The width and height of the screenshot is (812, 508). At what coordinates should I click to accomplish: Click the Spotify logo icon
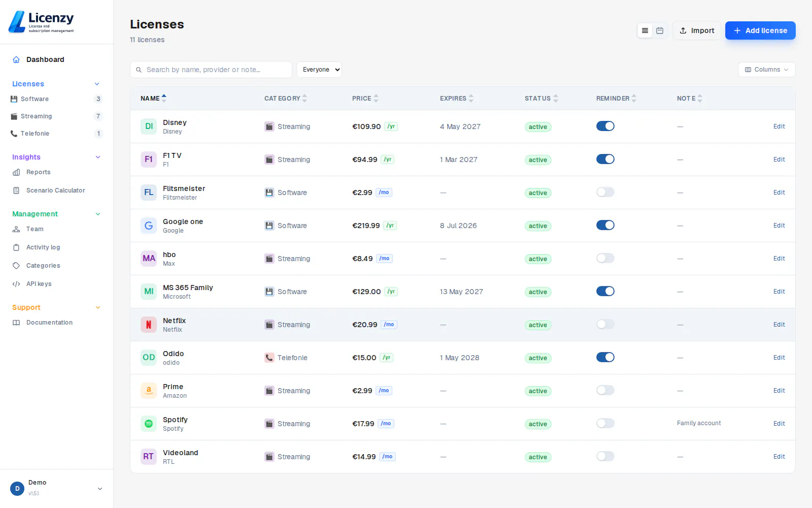[149, 424]
